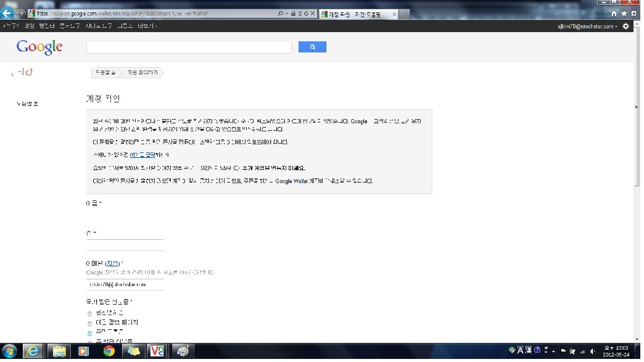Image resolution: width=644 pixels, height=362 pixels.
Task: Open the Windows Start menu orb
Action: [9, 352]
